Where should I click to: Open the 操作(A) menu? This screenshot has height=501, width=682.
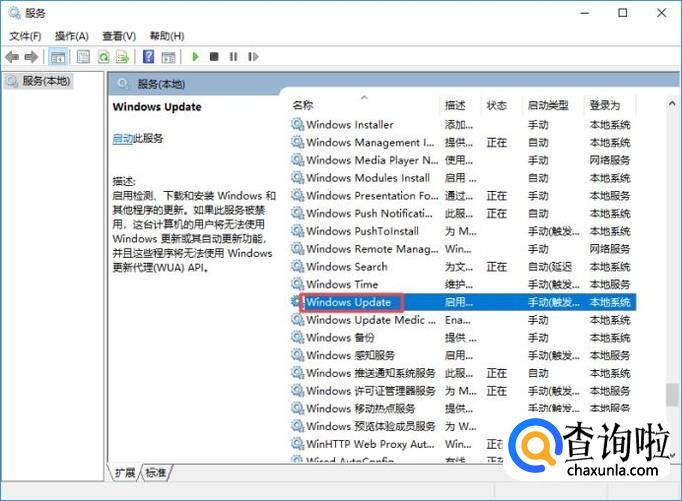coord(72,36)
